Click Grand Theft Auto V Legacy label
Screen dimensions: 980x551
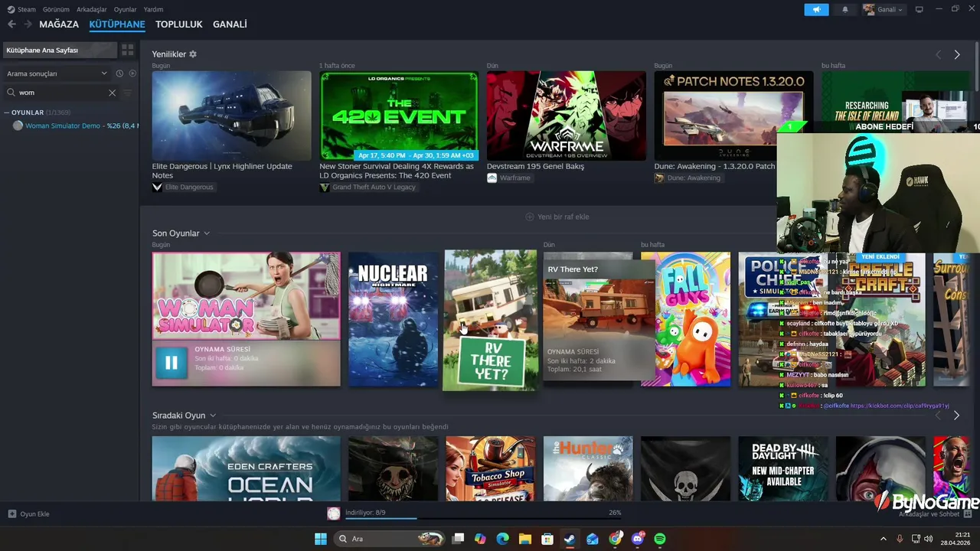[x=367, y=187]
